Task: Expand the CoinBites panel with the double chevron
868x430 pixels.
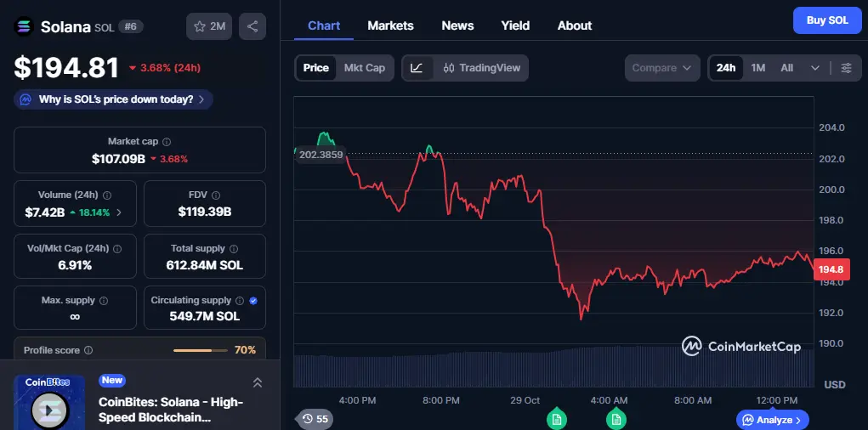Action: pos(258,383)
